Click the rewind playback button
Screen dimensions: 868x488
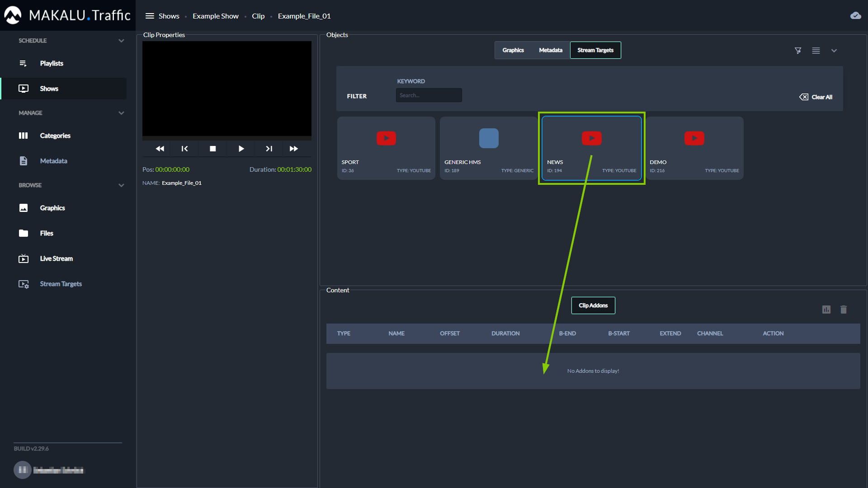point(160,149)
